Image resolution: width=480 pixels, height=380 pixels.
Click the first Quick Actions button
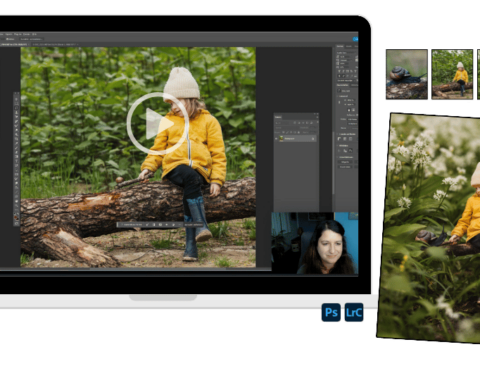(x=345, y=162)
